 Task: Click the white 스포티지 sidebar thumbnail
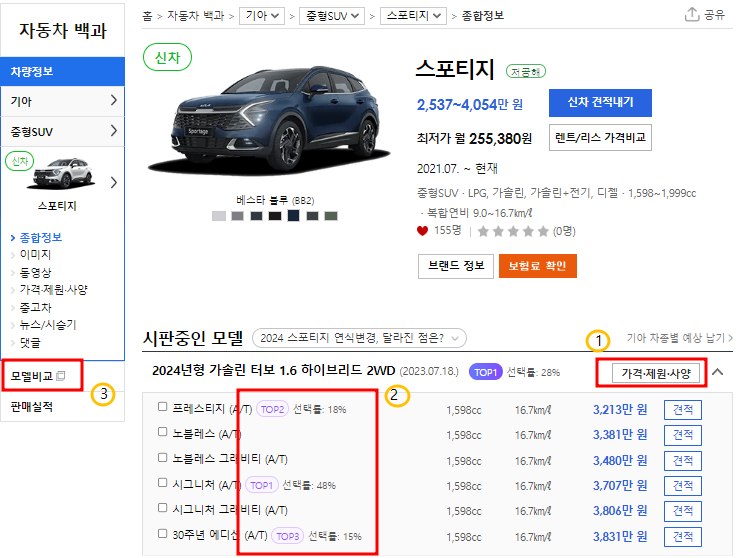pos(63,174)
